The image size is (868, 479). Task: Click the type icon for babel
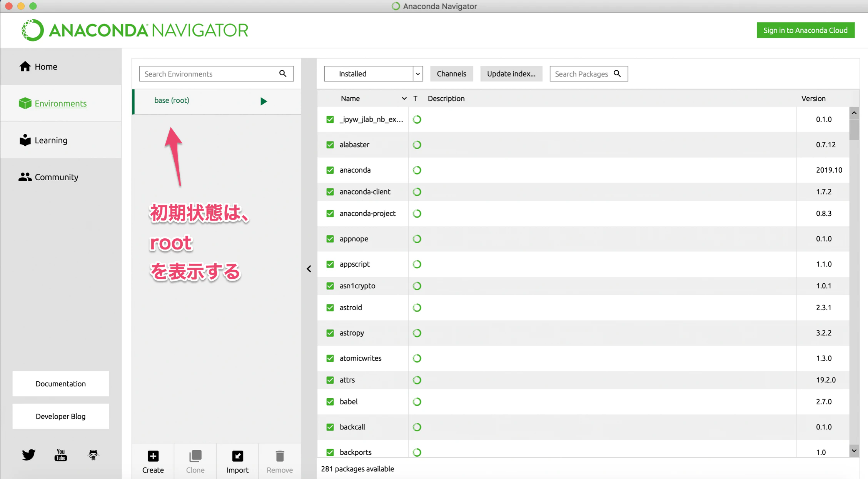point(417,402)
